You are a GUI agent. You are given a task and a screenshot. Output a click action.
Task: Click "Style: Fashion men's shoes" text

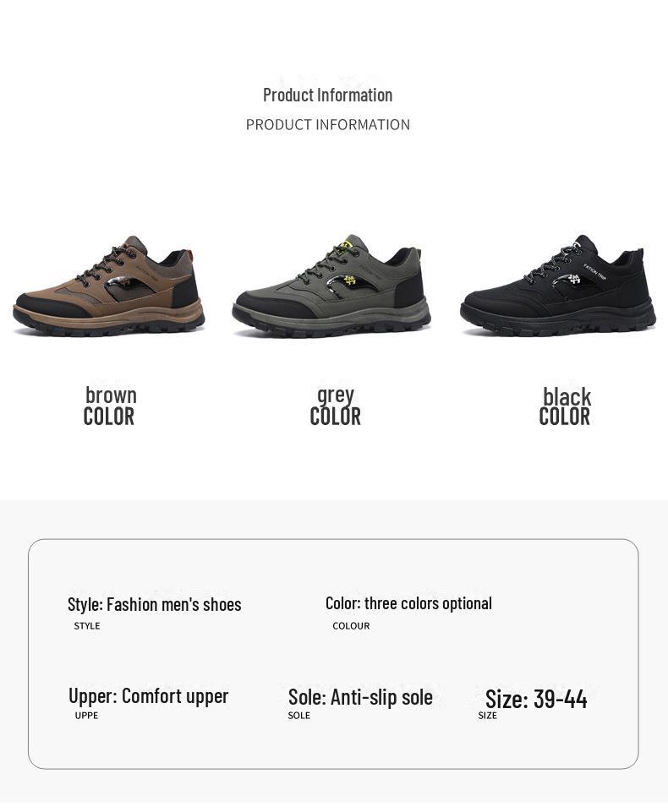154,604
